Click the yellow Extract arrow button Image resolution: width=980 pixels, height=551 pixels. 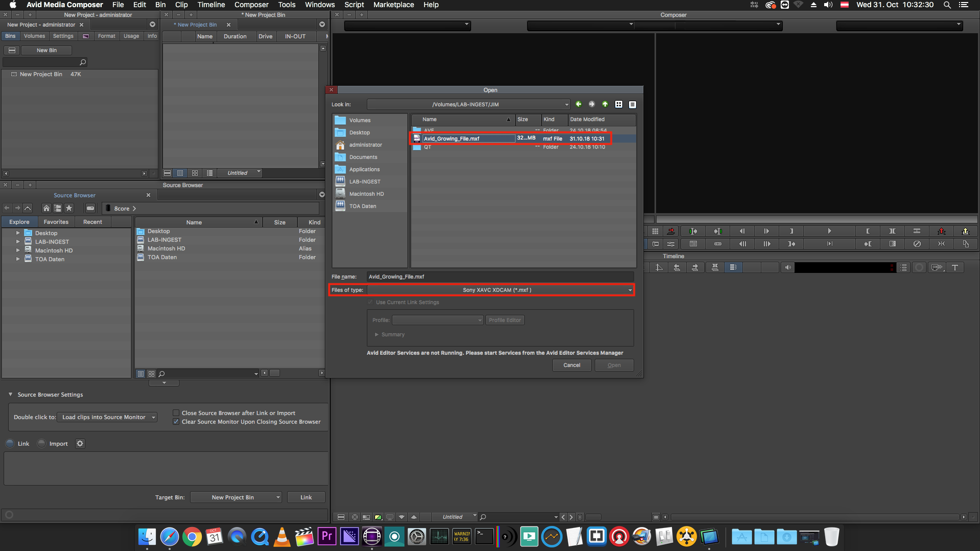tap(966, 231)
